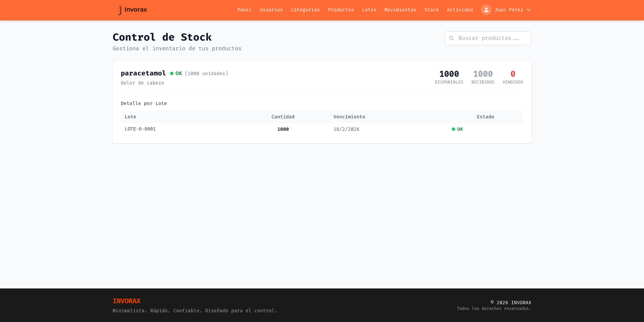Click the magnifying glass search icon
This screenshot has height=322, width=644.
(451, 38)
